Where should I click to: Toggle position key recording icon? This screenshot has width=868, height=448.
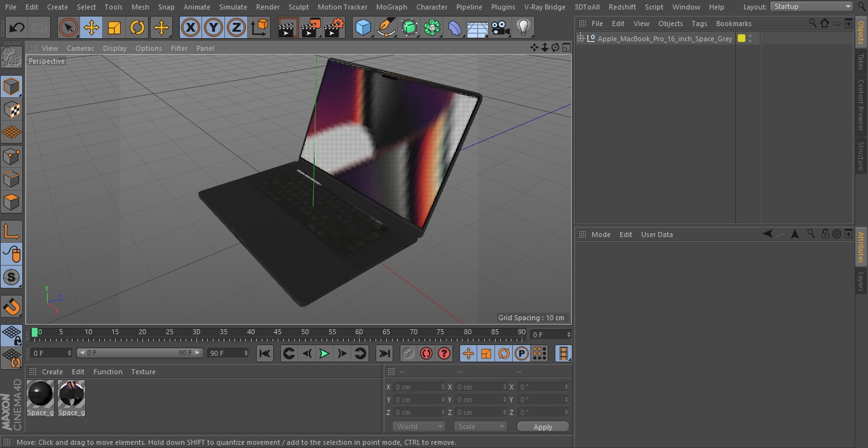coord(468,353)
